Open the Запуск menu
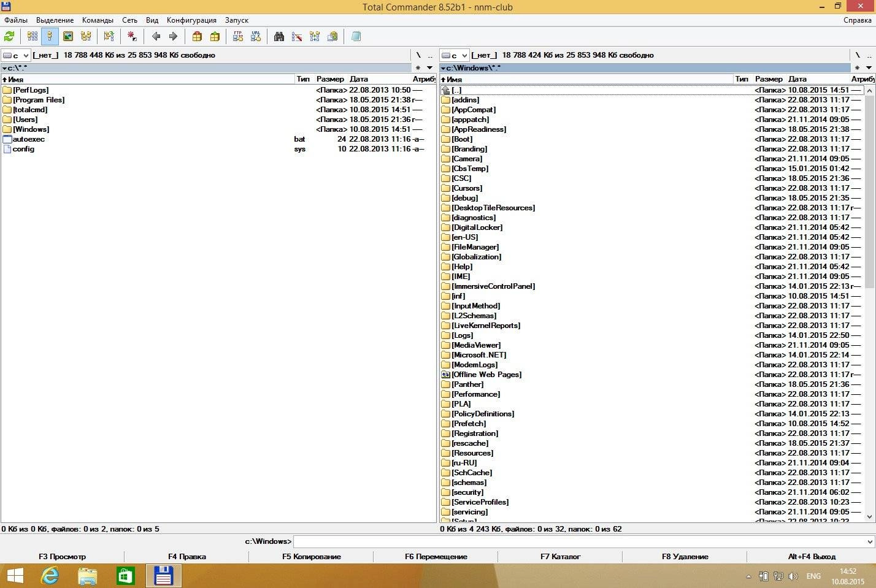This screenshot has width=876, height=588. click(237, 20)
